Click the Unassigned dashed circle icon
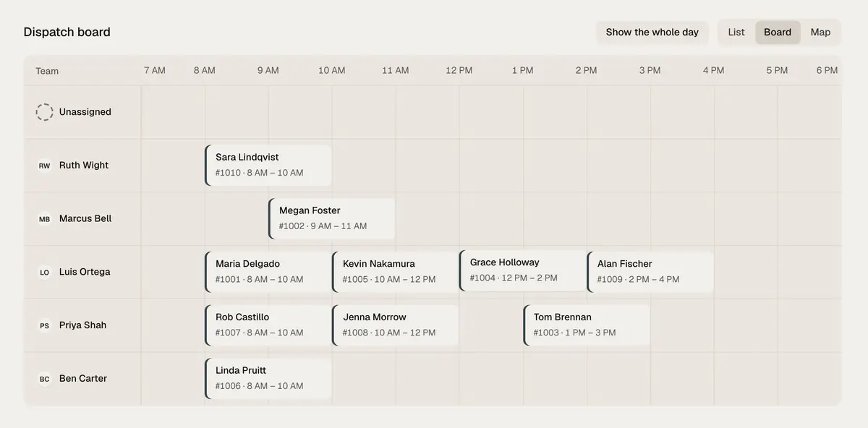Image resolution: width=868 pixels, height=428 pixels. [x=45, y=112]
